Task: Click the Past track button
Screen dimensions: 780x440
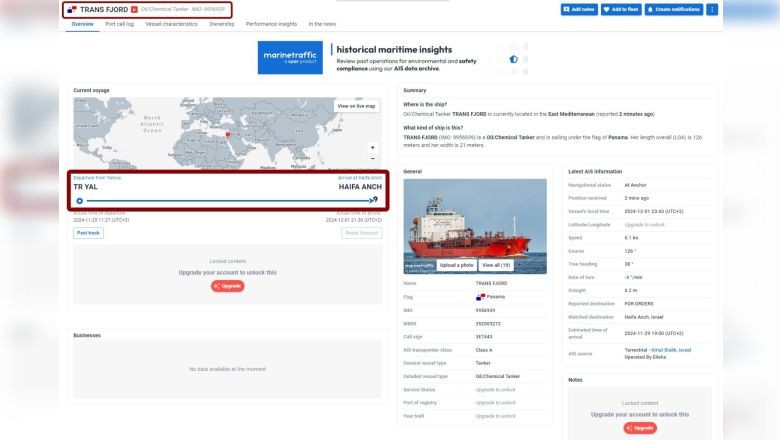Action: [x=88, y=233]
